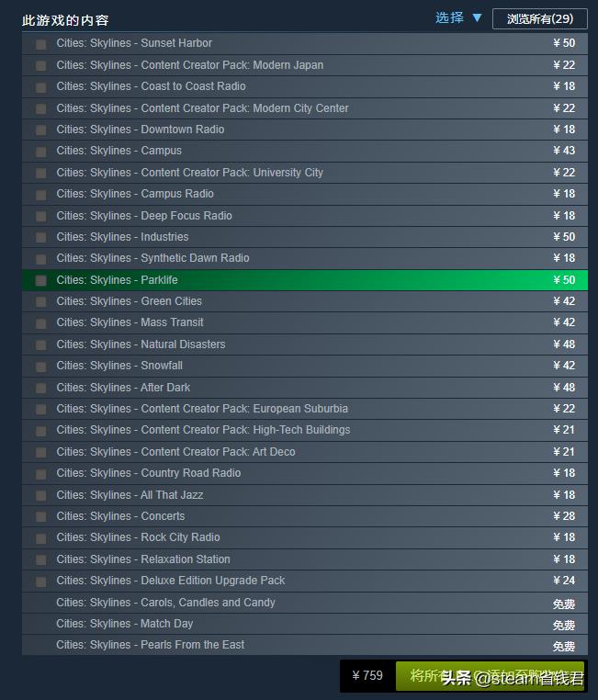Tick the Content Creator Pack: Modern Japan checkbox
Screen dimensions: 598x700
click(x=40, y=65)
